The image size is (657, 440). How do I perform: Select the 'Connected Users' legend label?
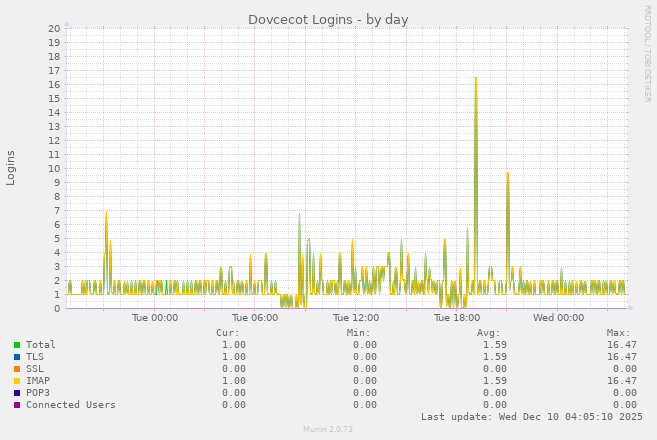pyautogui.click(x=71, y=405)
